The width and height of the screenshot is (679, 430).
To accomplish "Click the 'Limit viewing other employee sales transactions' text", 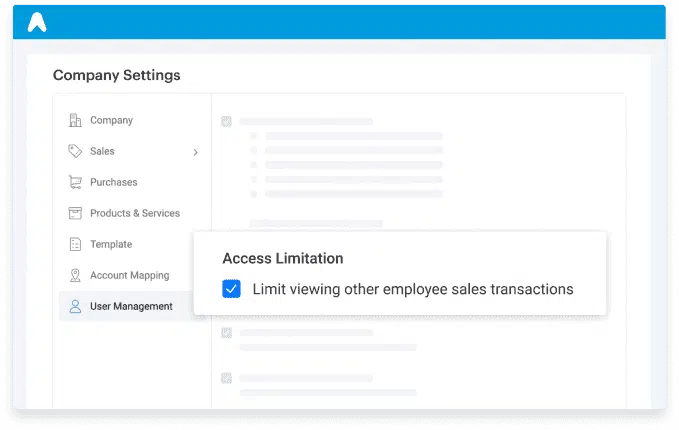I will [413, 289].
